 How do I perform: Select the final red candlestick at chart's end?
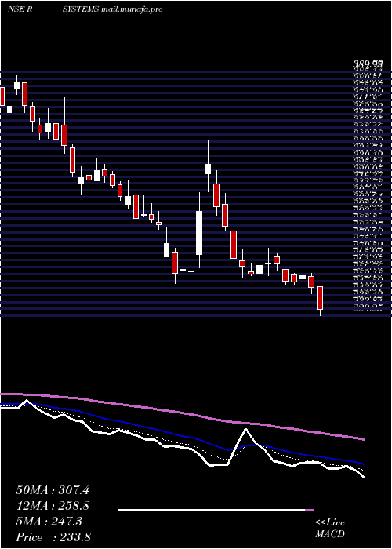point(320,298)
